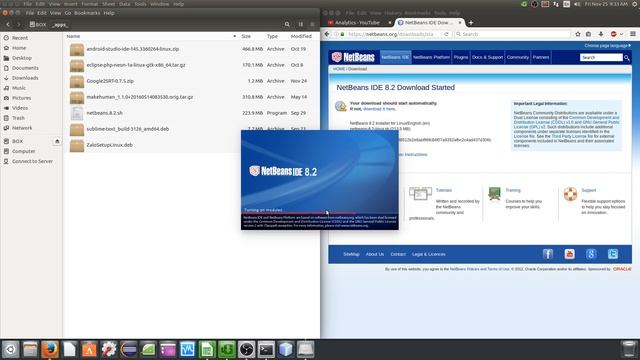This screenshot has width=640, height=360.
Task: Bookmark this page with the star icon
Action: point(578,34)
